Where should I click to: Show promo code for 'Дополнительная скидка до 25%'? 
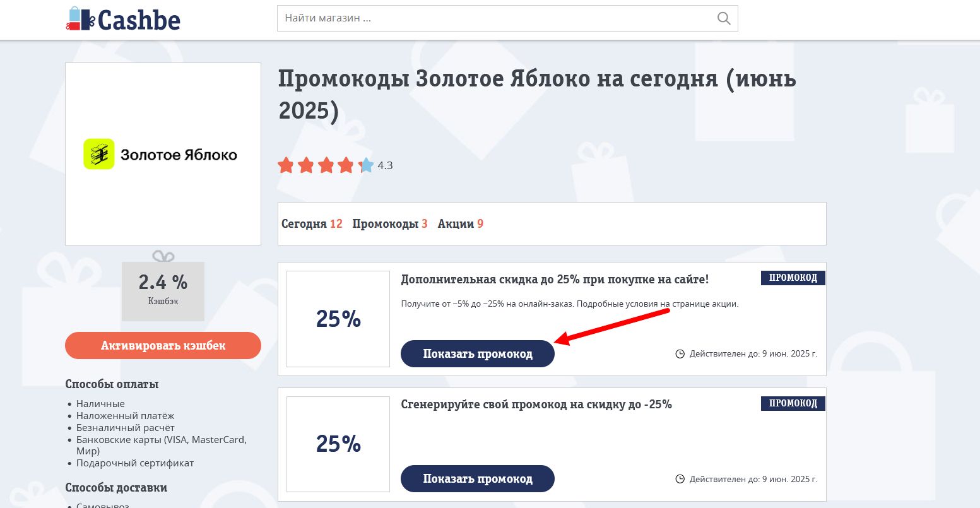click(478, 353)
